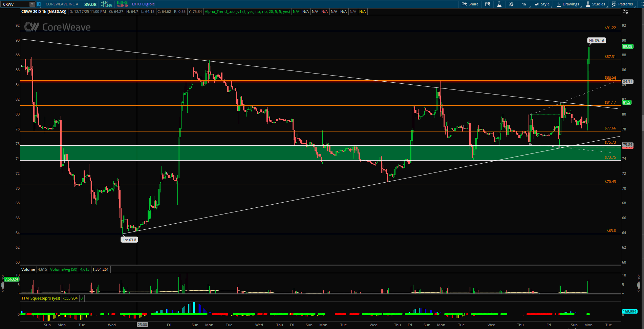Click the flask Edit Studies icon
The width and height of the screenshot is (644, 329).
pyautogui.click(x=499, y=4)
